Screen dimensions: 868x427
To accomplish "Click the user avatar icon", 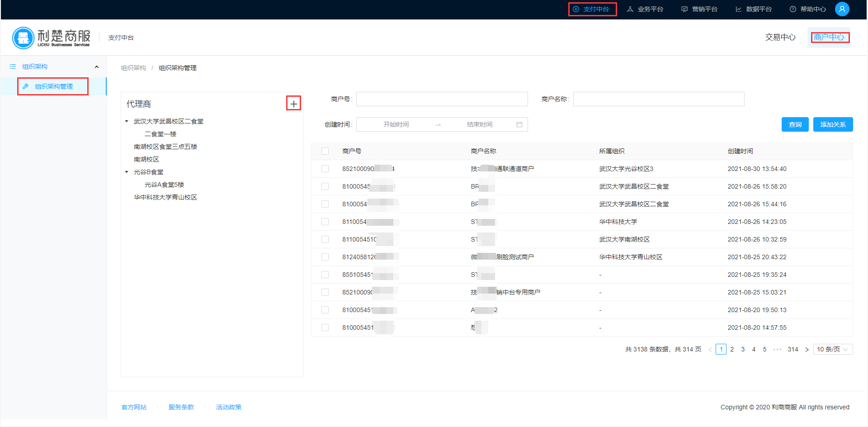I will tap(842, 9).
